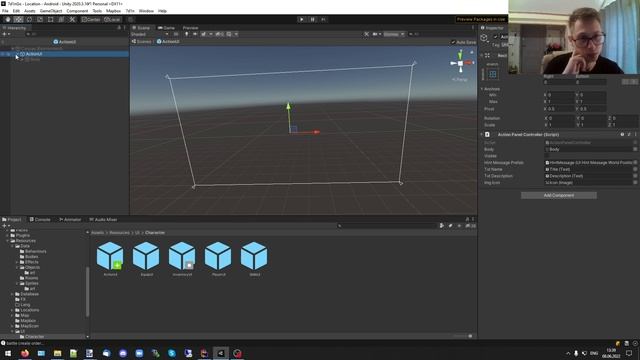Open the Hierarchy create plus dropdown
Screen dimensions: 640x360
pyautogui.click(x=6, y=34)
